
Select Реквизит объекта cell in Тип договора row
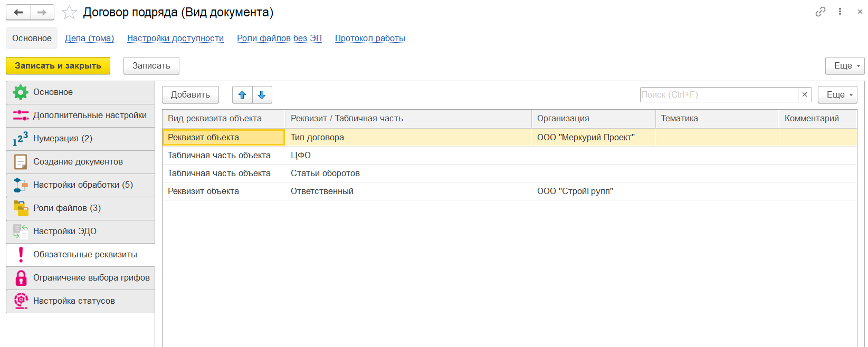[x=224, y=138]
